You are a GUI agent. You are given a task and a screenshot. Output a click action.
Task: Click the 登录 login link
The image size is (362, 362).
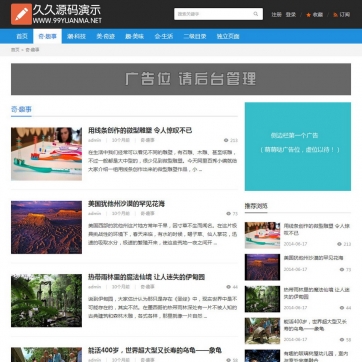click(x=291, y=15)
